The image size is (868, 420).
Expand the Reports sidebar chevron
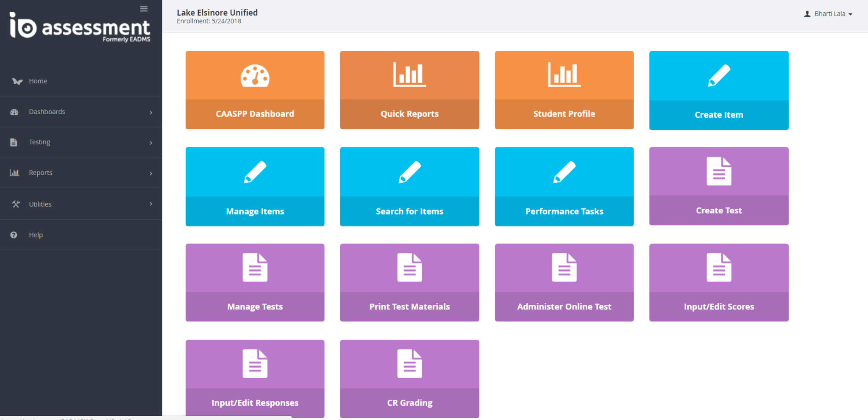pyautogui.click(x=151, y=173)
